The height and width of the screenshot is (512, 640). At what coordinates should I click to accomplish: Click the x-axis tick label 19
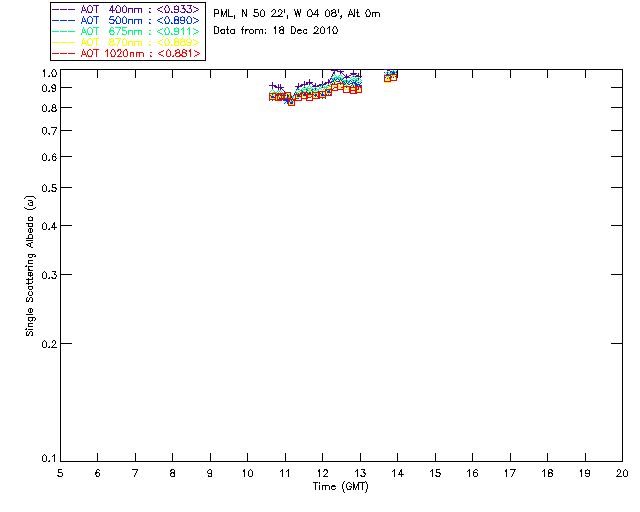585,474
